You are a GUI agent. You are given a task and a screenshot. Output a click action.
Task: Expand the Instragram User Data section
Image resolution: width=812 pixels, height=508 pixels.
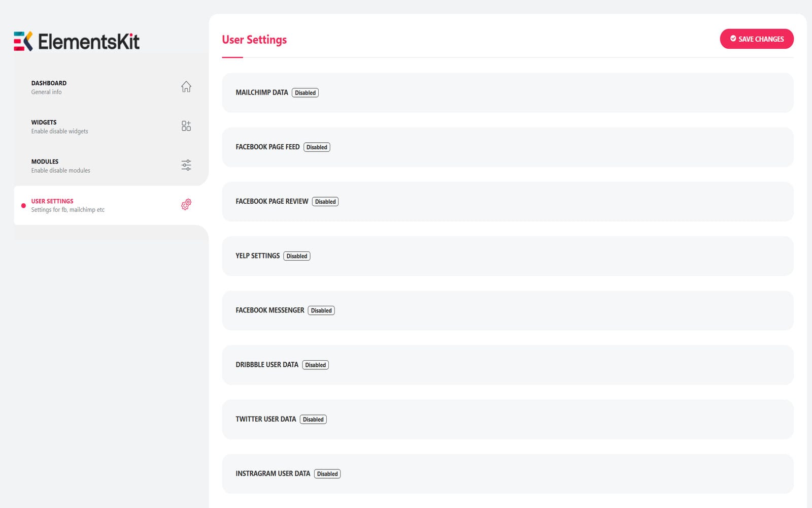(x=507, y=473)
